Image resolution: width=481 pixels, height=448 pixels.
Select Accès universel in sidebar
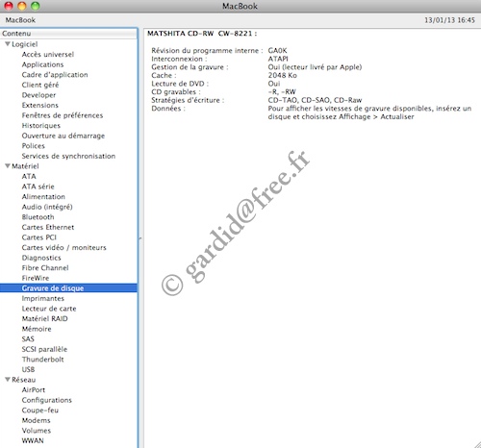point(48,54)
